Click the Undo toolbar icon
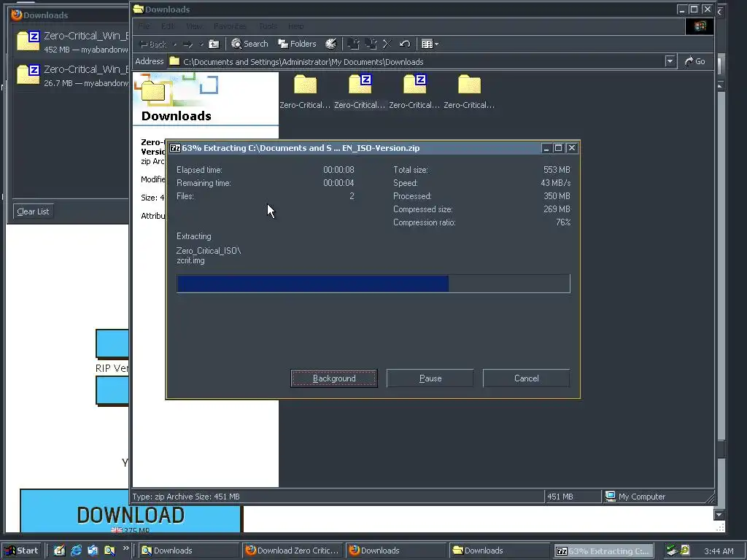747x560 pixels. [x=405, y=44]
